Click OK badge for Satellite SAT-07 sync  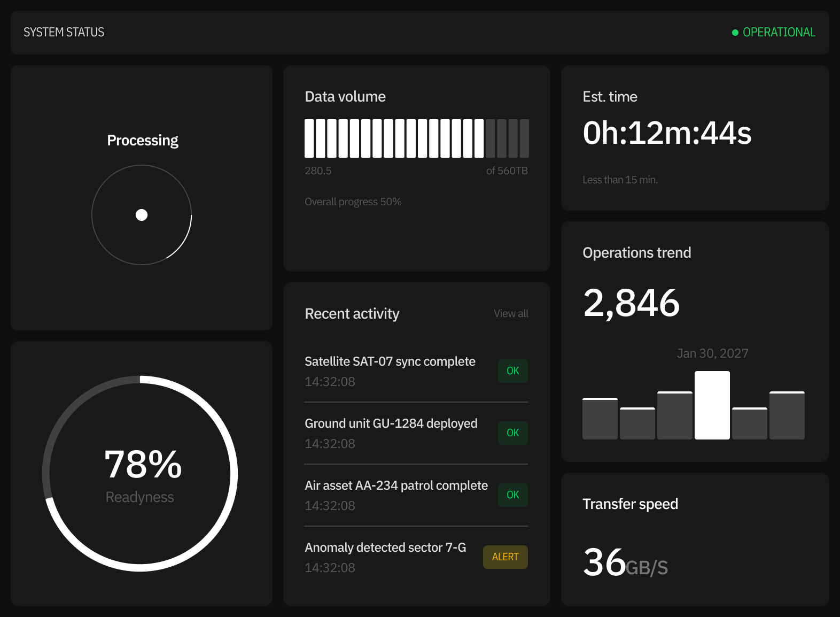[513, 371]
